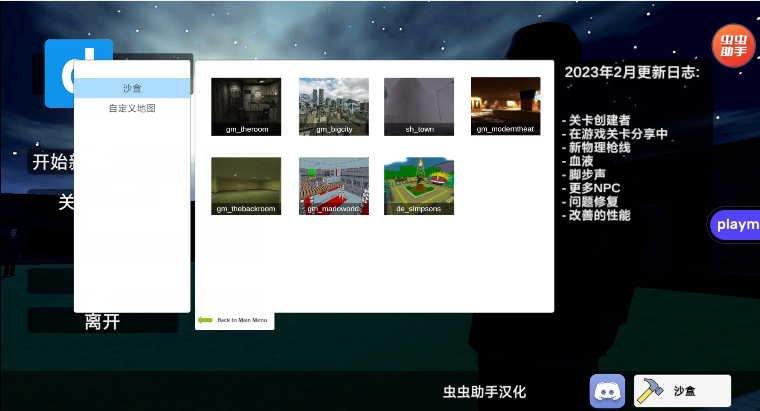Click the hammer 沙盒 button
Viewport: 760px width, 411px height.
point(682,391)
